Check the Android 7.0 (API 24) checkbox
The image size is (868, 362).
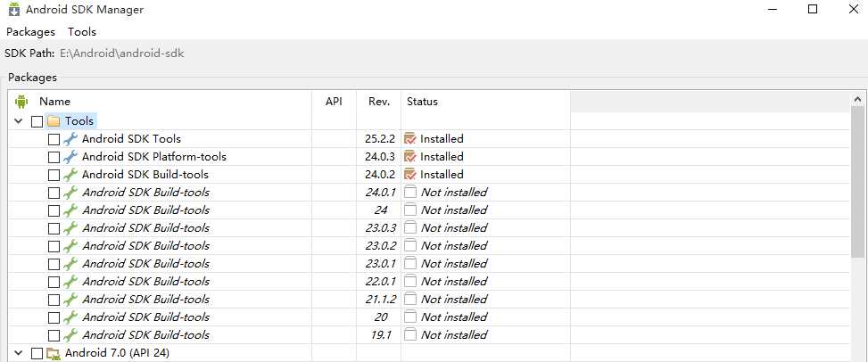37,353
